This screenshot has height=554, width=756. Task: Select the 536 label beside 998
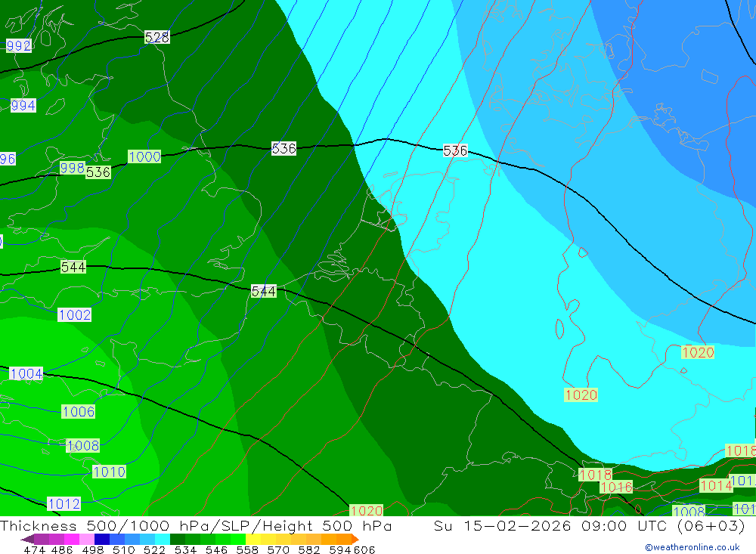(98, 172)
